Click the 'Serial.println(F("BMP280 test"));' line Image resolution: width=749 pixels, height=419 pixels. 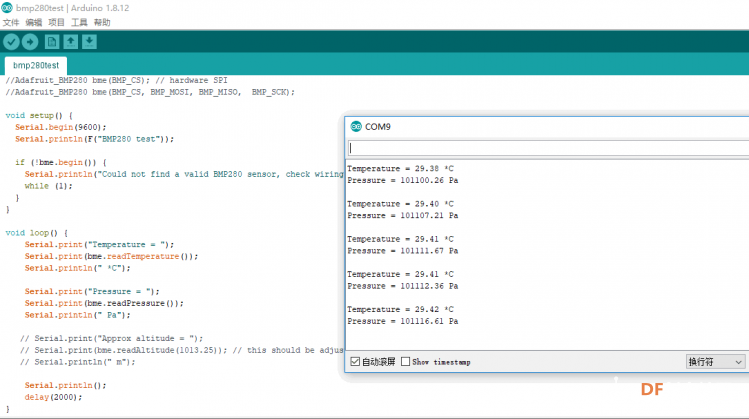point(95,139)
